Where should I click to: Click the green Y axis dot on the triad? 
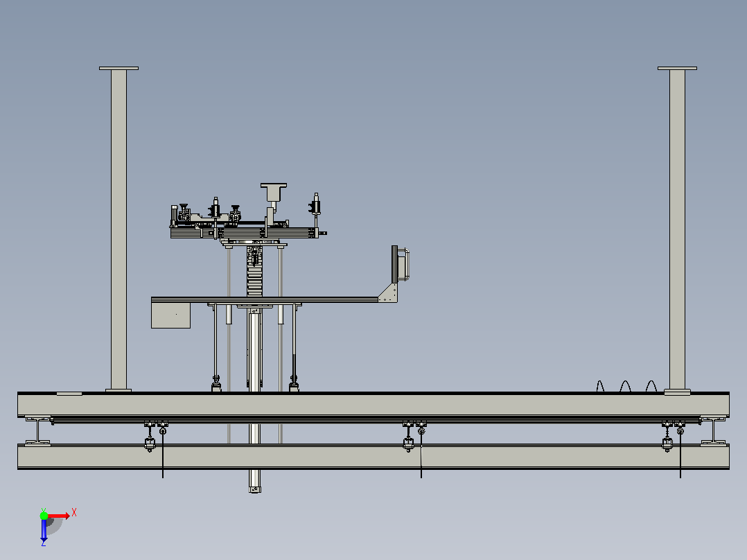coord(44,516)
